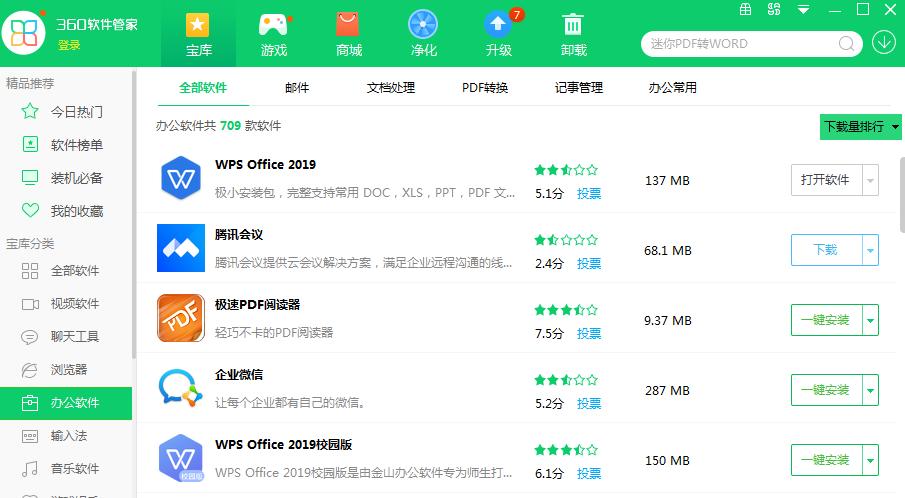The height and width of the screenshot is (498, 905).
Task: Open the title bar main menu triangle
Action: point(803,9)
